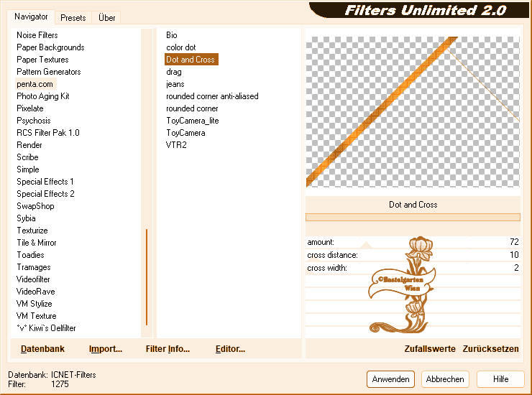Open Hilfe help button

pos(500,379)
